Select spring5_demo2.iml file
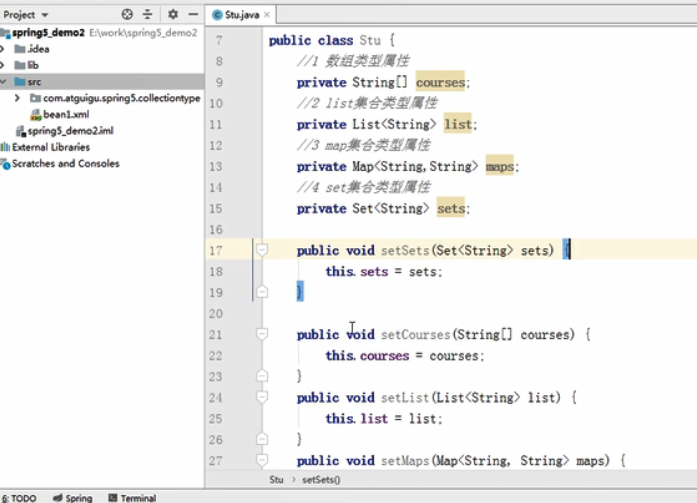Viewport: 697px width, 503px height. [x=70, y=131]
